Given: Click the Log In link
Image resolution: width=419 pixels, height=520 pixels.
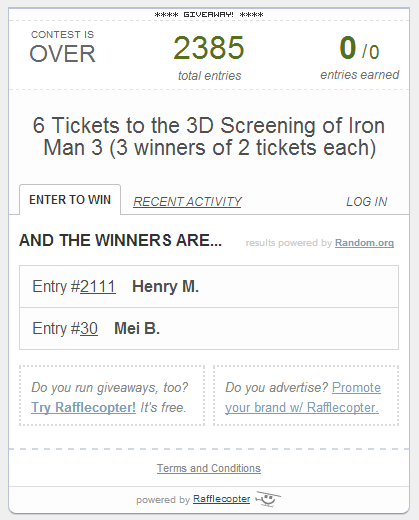Looking at the screenshot, I should [x=367, y=202].
